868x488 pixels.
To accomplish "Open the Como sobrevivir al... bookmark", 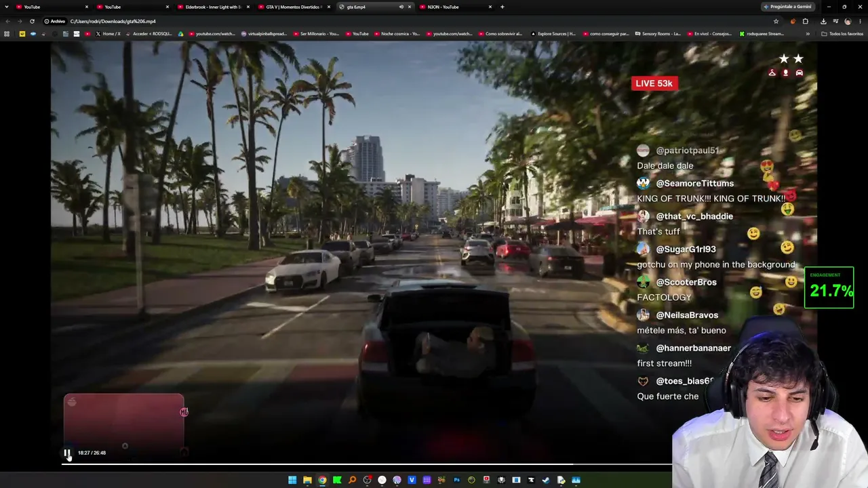I will coord(500,34).
